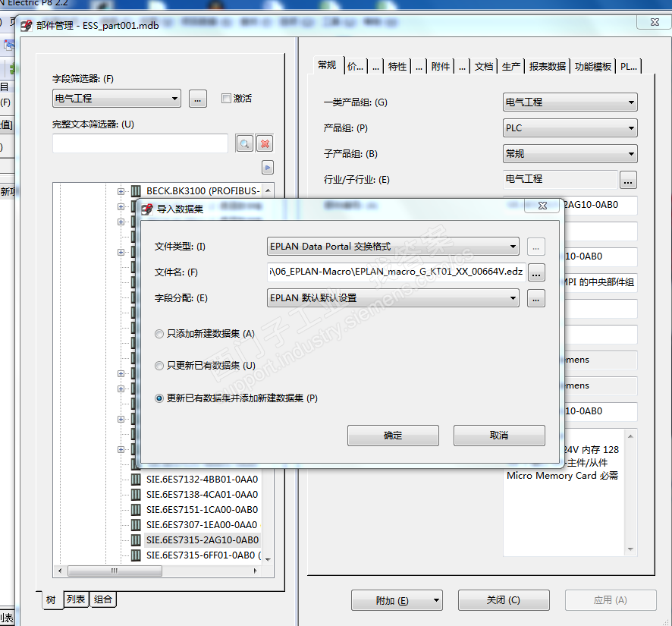Click the tree vertical scrollbar up arrow
Image resolution: width=672 pixels, height=626 pixels.
click(268, 190)
